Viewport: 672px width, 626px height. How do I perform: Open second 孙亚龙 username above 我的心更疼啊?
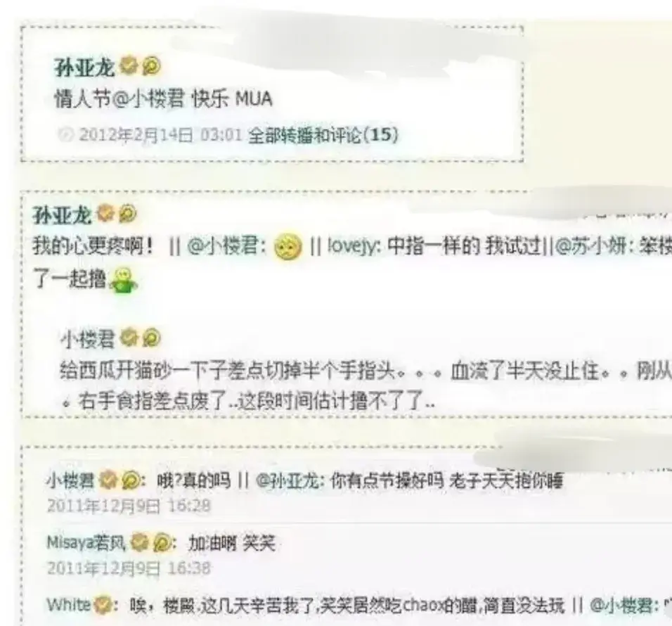pyautogui.click(x=63, y=215)
